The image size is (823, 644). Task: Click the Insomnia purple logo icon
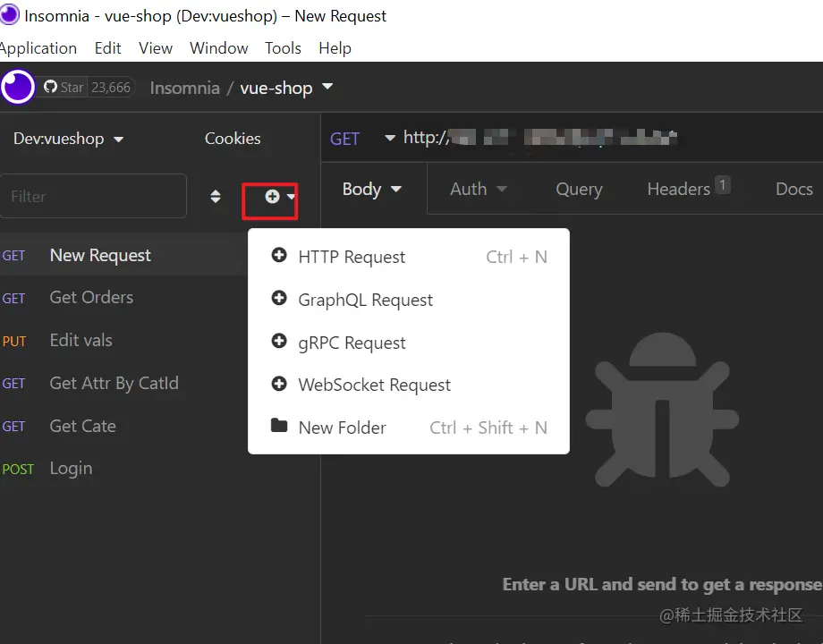click(x=18, y=87)
